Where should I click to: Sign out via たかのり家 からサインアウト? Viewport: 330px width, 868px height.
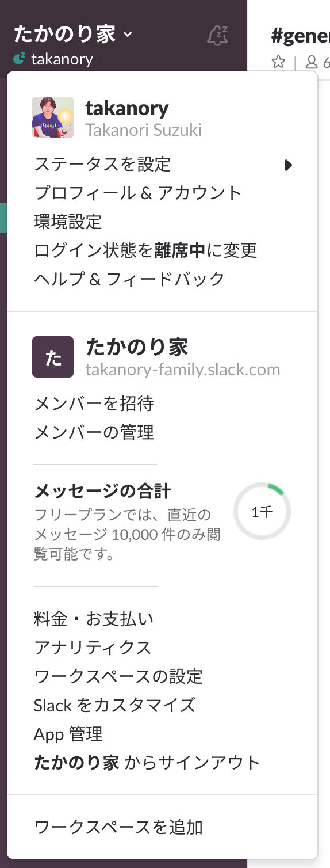point(147,763)
